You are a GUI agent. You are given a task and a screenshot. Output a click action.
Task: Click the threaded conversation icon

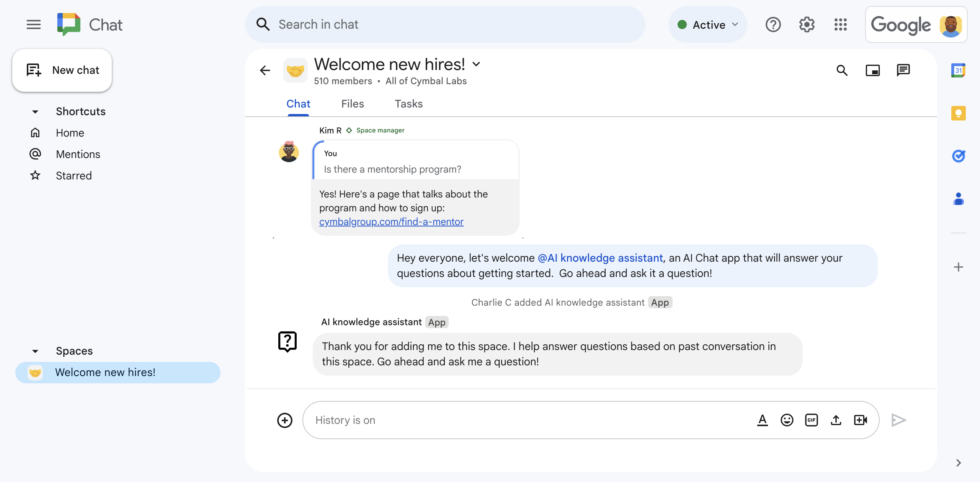coord(904,69)
